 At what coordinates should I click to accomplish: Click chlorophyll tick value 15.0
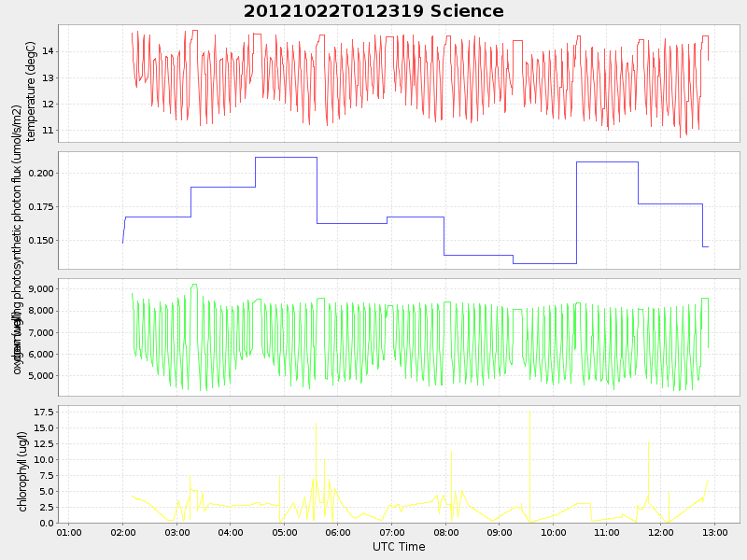(44, 427)
